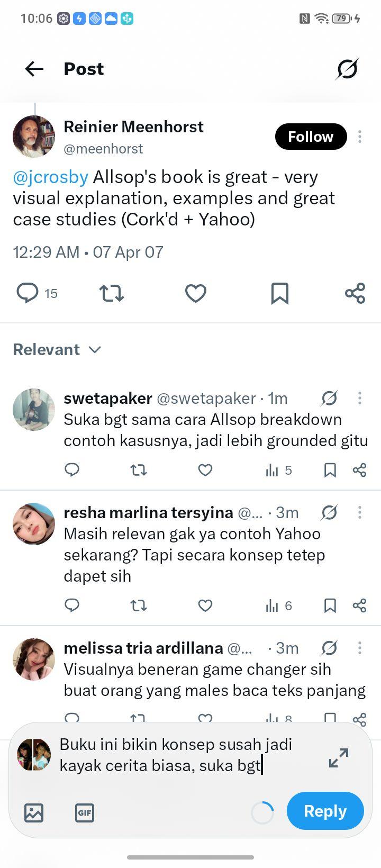Tap the back arrow beside Post
The height and width of the screenshot is (868, 381).
[34, 69]
